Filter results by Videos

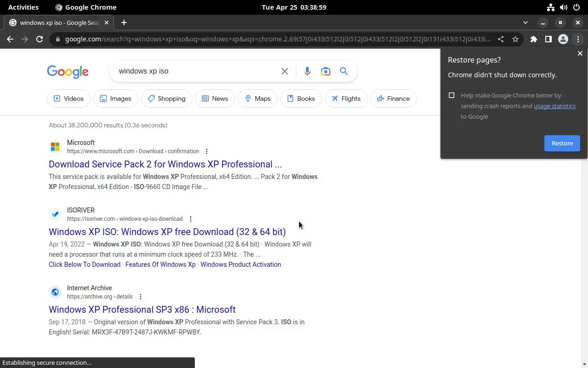coord(68,98)
